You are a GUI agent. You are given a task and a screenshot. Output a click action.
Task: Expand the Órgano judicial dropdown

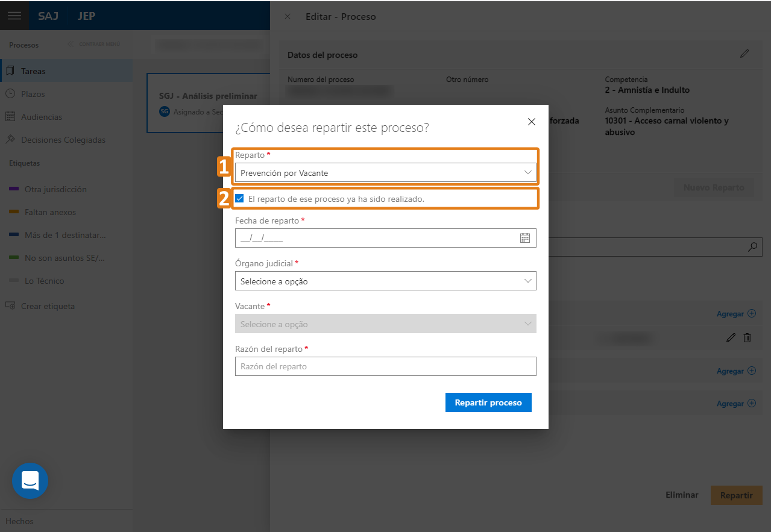385,281
